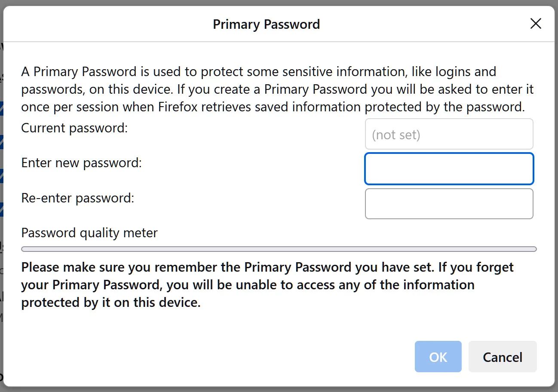Click the "Current password:" label
Image resolution: width=558 pixels, height=392 pixels.
pos(75,128)
